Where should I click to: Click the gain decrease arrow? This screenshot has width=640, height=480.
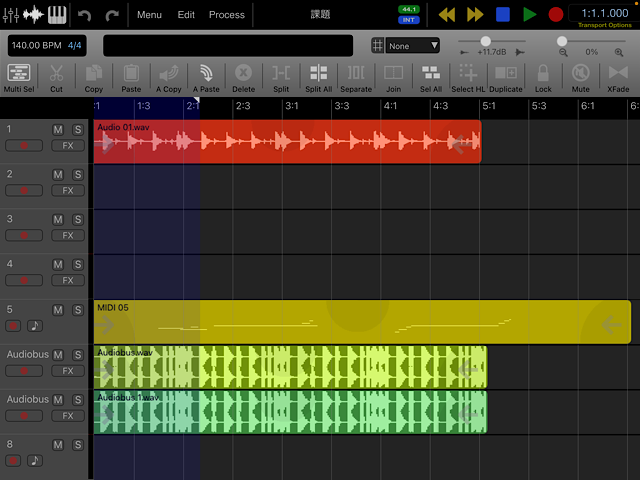(x=464, y=52)
